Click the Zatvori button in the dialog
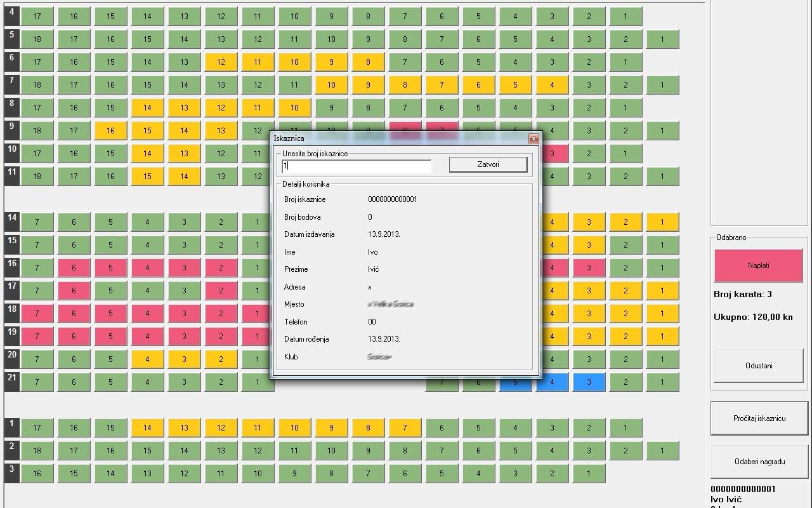Viewport: 812px width, 508px height. [x=488, y=164]
